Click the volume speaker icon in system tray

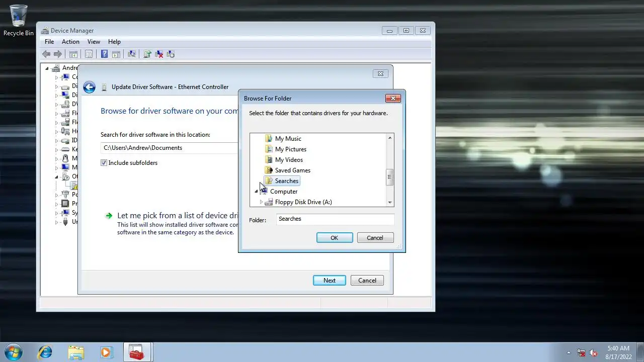tap(594, 352)
